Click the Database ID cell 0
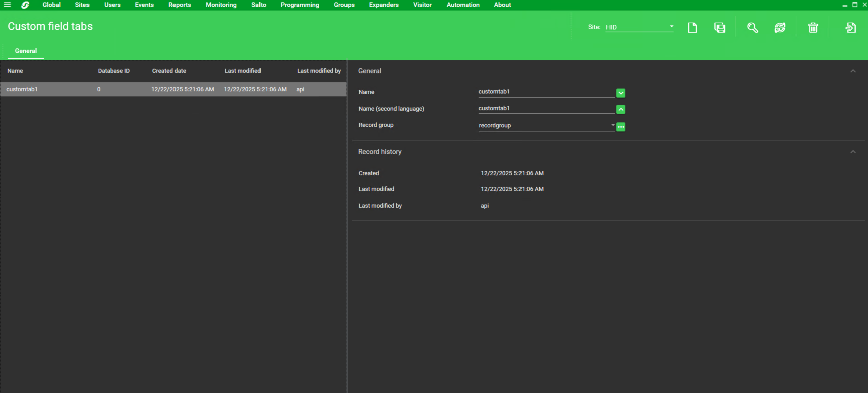Image resolution: width=868 pixels, height=393 pixels. coord(99,89)
